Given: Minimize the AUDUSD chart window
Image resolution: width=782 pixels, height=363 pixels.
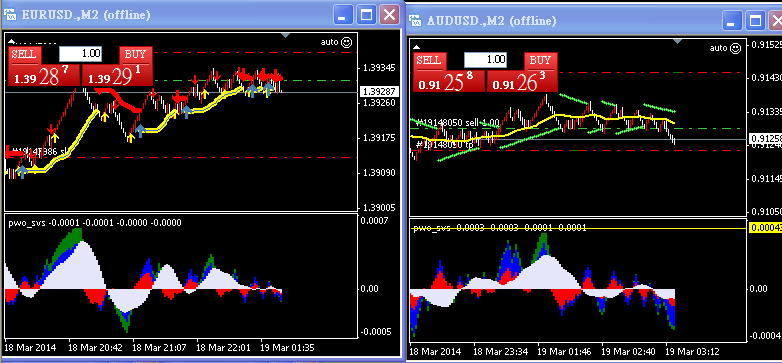Looking at the screenshot, I should [x=732, y=21].
